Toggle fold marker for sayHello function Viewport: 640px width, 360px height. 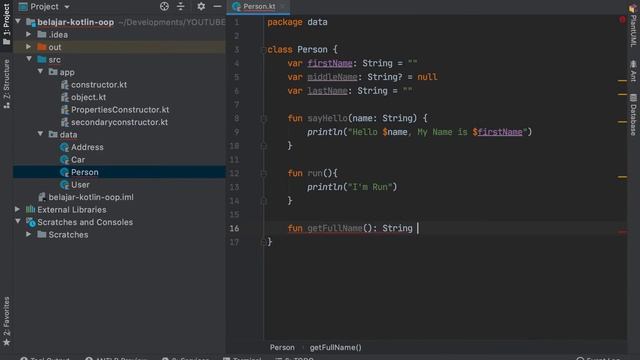coord(264,118)
